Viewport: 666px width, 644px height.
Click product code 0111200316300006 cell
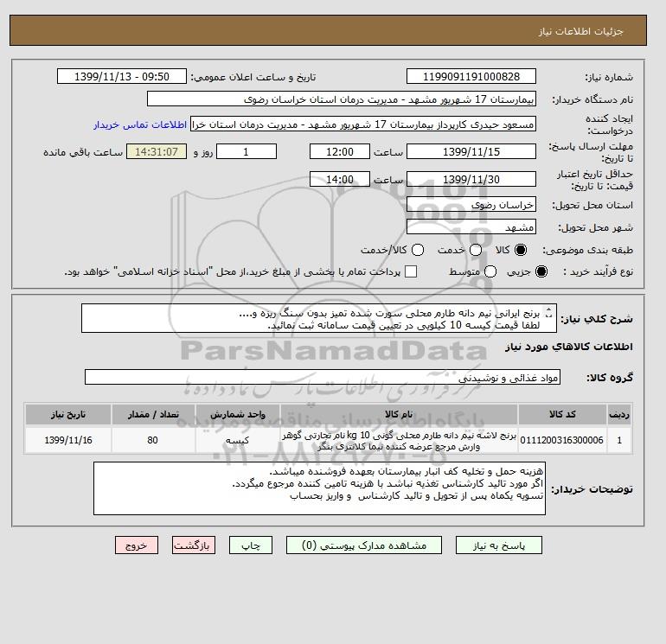(562, 440)
